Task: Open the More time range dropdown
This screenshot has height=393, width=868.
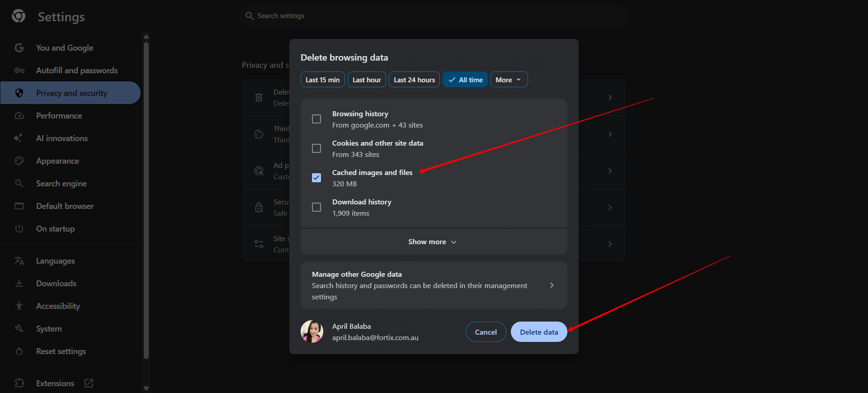Action: tap(509, 80)
